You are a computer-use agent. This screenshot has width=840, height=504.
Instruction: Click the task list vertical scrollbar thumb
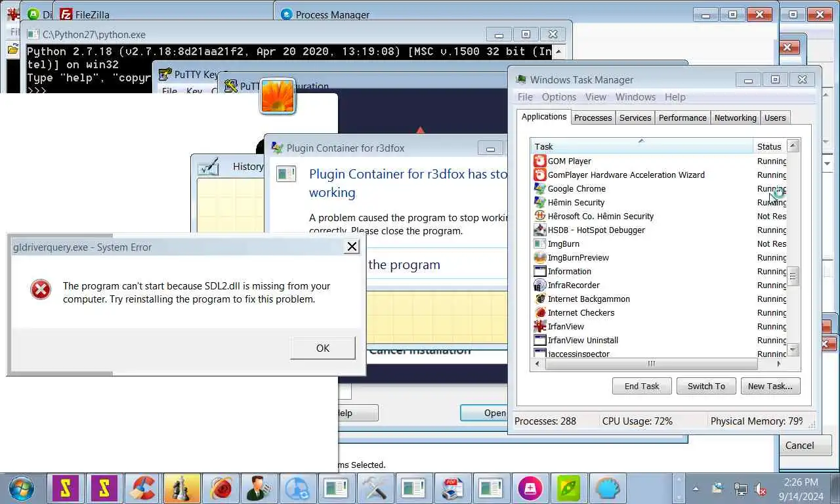(793, 276)
